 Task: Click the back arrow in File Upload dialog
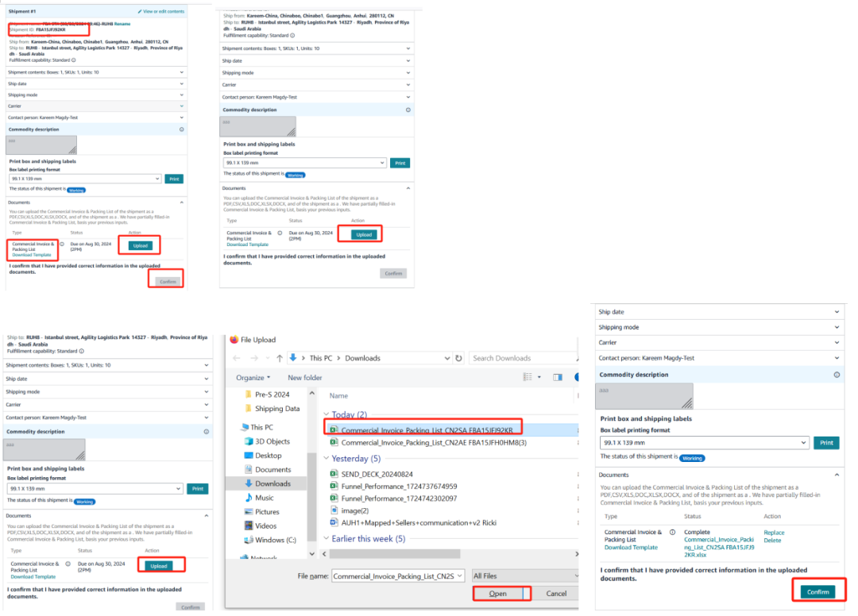(237, 359)
